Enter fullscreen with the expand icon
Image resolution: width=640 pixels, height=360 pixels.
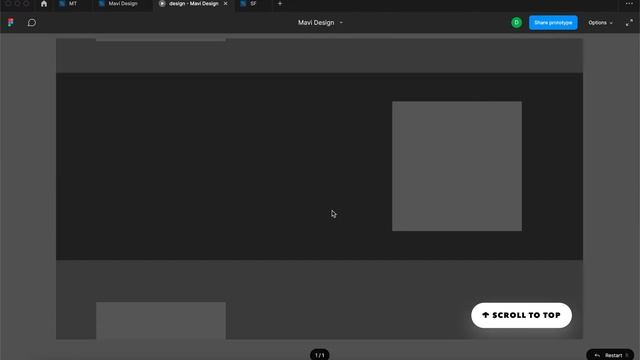tap(629, 23)
